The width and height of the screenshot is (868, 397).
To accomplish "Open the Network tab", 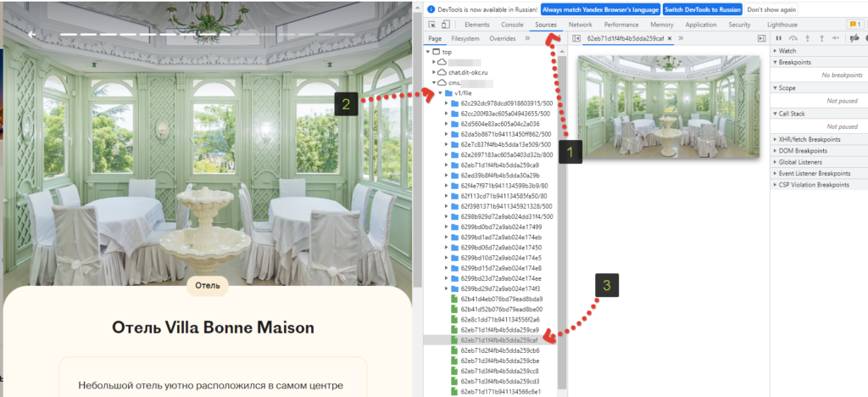I will pos(580,25).
